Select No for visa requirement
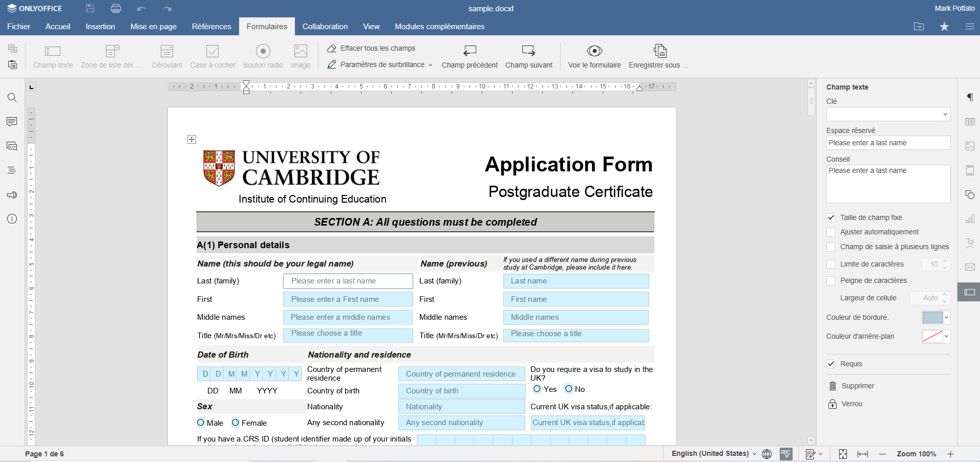Viewport: 980px width, 462px height. click(x=569, y=389)
